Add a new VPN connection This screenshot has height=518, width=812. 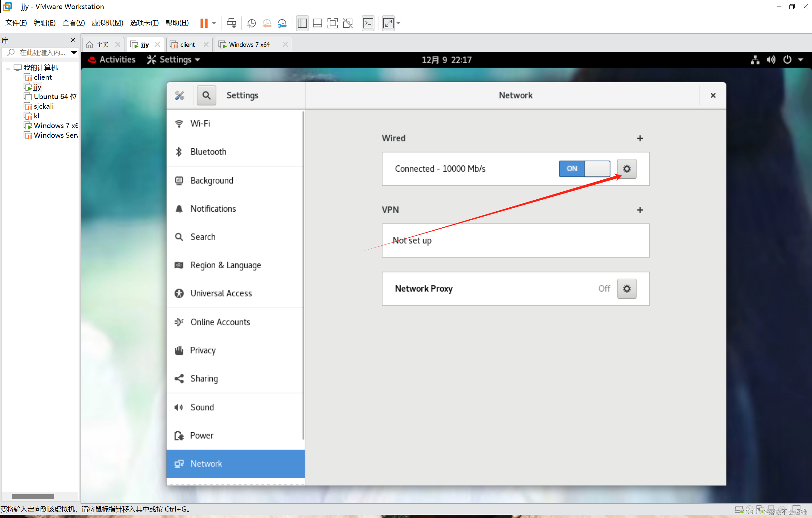pyautogui.click(x=640, y=210)
